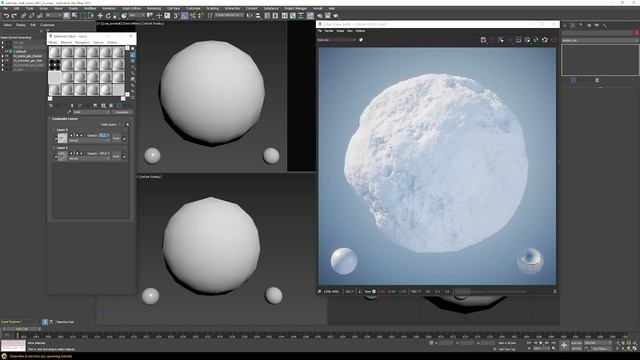The image size is (640, 360).
Task: Open Rendered Frame Window toolbar icon
Action: [x=328, y=16]
